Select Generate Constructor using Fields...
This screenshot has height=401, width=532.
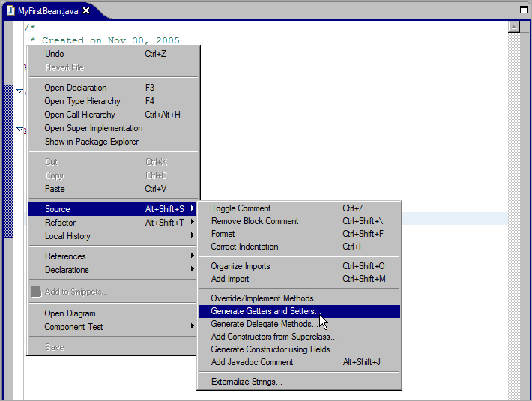299,349
